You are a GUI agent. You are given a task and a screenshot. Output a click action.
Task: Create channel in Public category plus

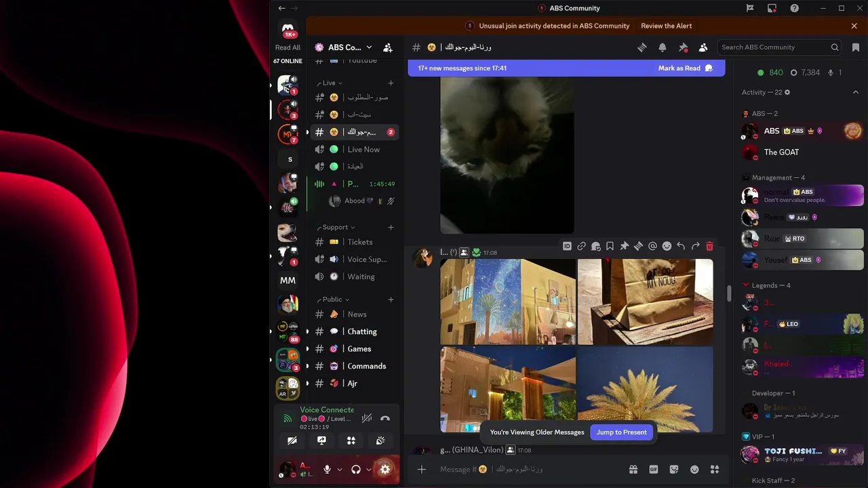(391, 299)
